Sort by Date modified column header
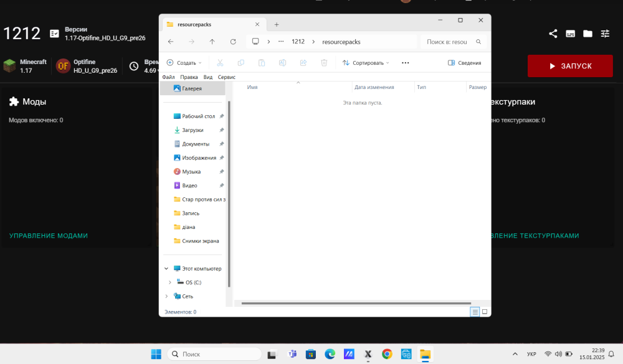Image resolution: width=623 pixels, height=364 pixels. click(374, 87)
